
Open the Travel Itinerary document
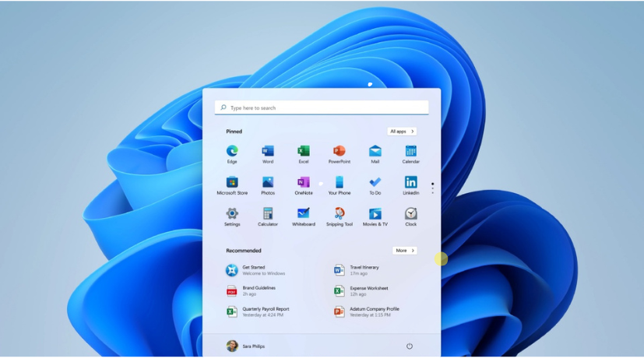[x=364, y=270]
